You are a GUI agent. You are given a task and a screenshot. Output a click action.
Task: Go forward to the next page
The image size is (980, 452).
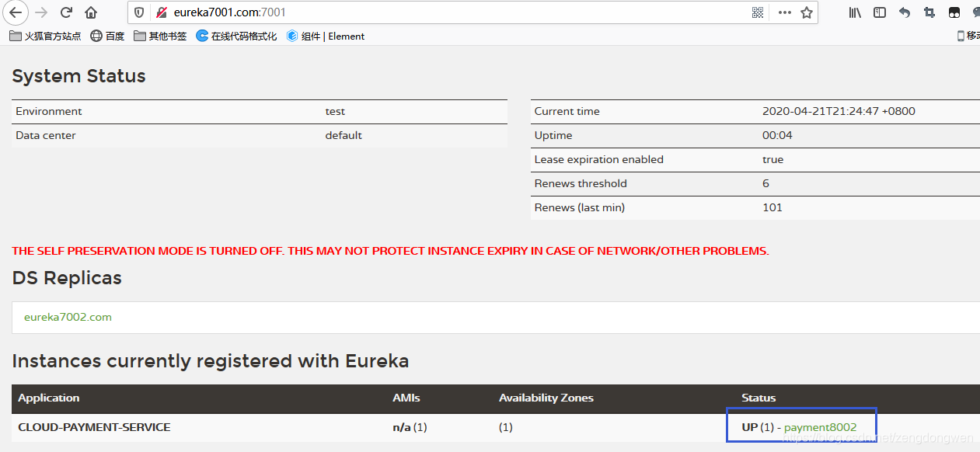pyautogui.click(x=42, y=12)
